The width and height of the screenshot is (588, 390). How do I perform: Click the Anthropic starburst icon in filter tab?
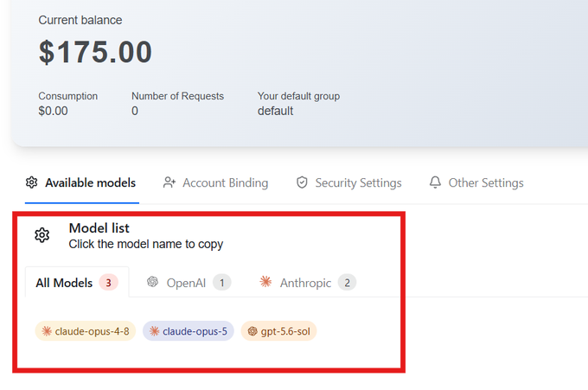pyautogui.click(x=265, y=282)
